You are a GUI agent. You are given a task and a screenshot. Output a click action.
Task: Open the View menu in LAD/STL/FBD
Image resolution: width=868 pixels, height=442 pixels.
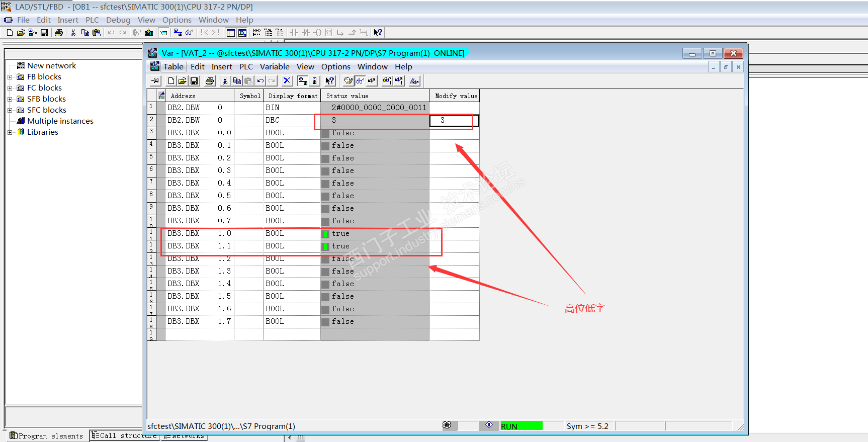click(x=146, y=20)
